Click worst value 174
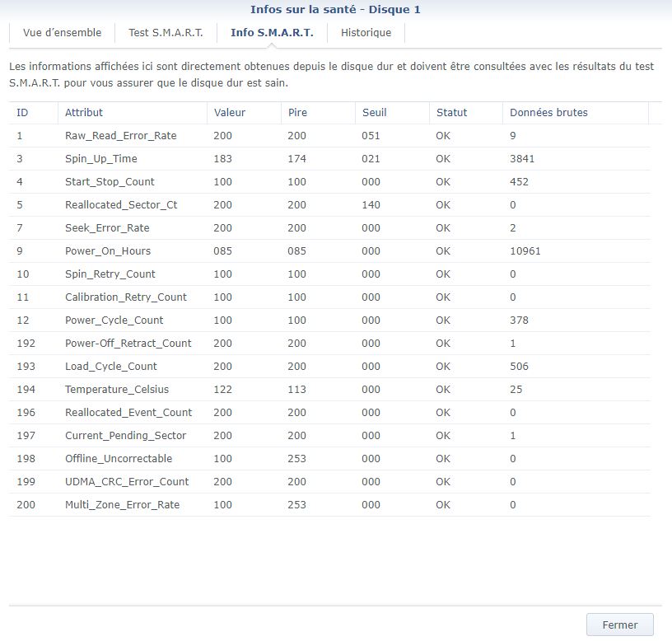The width and height of the screenshot is (672, 641). pos(297,159)
